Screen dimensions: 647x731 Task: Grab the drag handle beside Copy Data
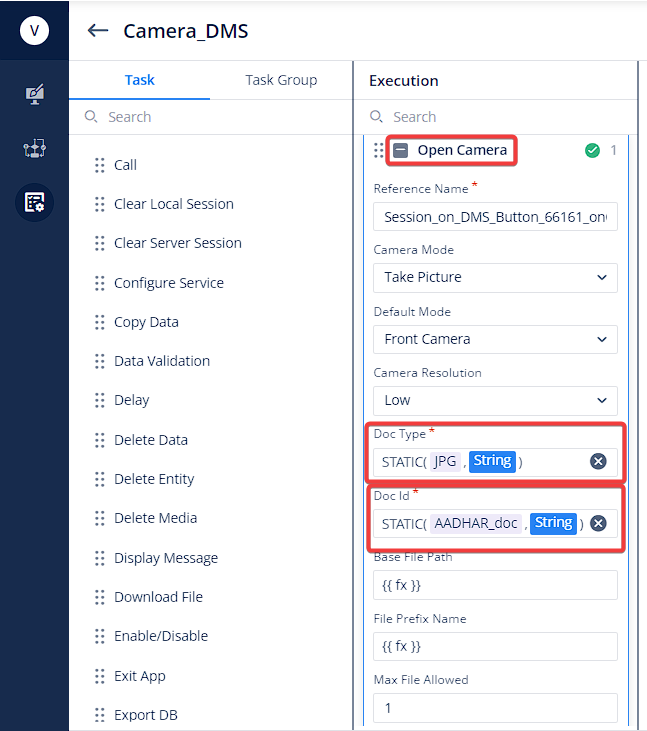point(100,322)
